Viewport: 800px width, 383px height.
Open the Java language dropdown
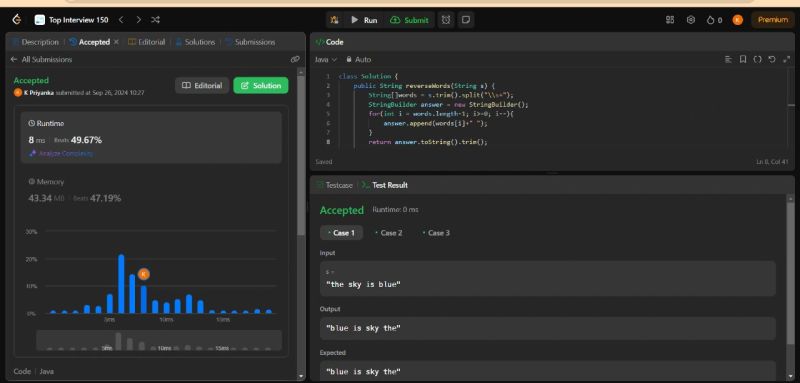(326, 59)
